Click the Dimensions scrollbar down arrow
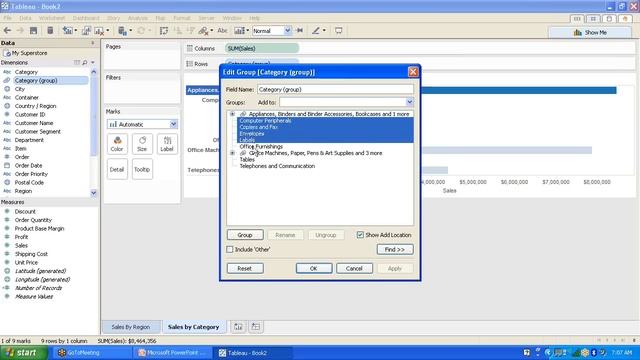The height and width of the screenshot is (360, 640). tap(93, 193)
